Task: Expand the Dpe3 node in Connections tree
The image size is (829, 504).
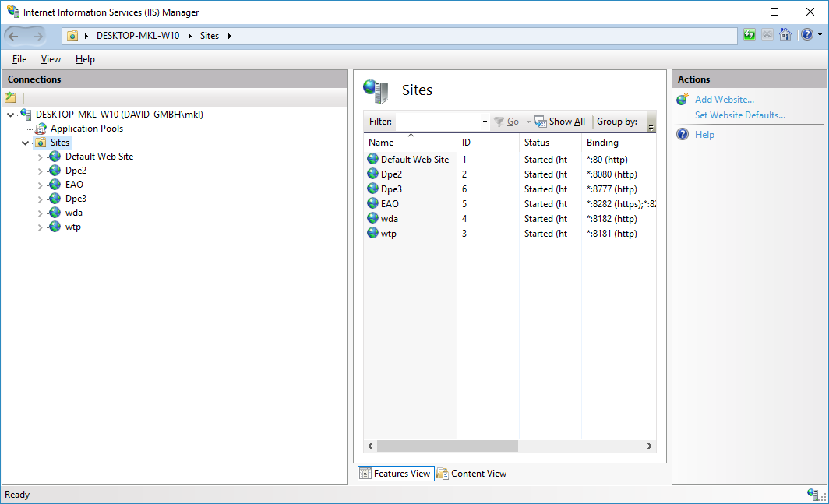Action: 41,199
